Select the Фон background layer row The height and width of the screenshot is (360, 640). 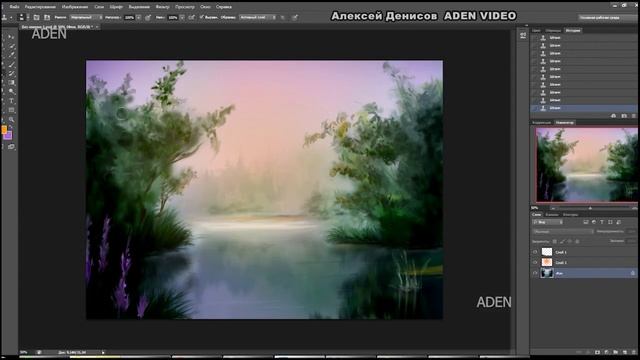click(x=585, y=273)
